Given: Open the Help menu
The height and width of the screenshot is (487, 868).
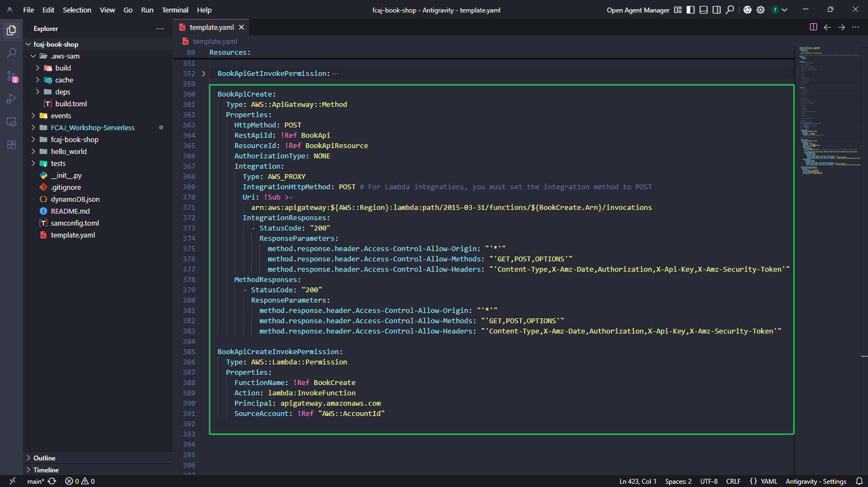Looking at the screenshot, I should pyautogui.click(x=205, y=10).
